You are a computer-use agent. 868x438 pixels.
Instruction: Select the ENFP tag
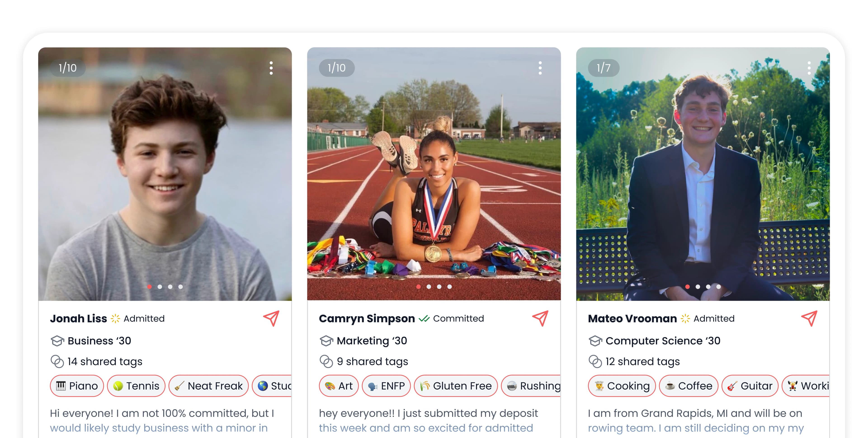coord(386,386)
